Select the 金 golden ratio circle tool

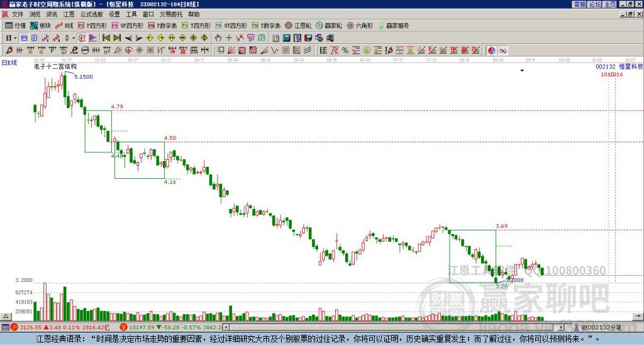pos(367,50)
